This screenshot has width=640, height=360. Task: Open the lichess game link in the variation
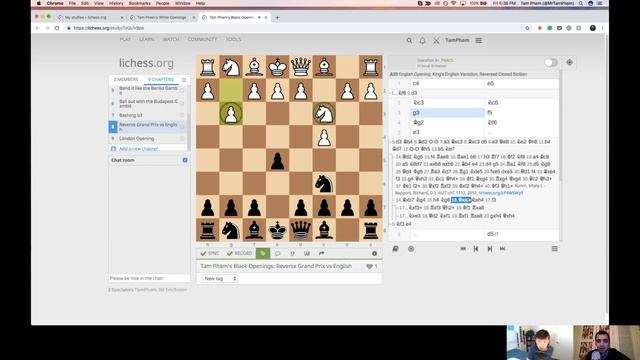point(501,193)
